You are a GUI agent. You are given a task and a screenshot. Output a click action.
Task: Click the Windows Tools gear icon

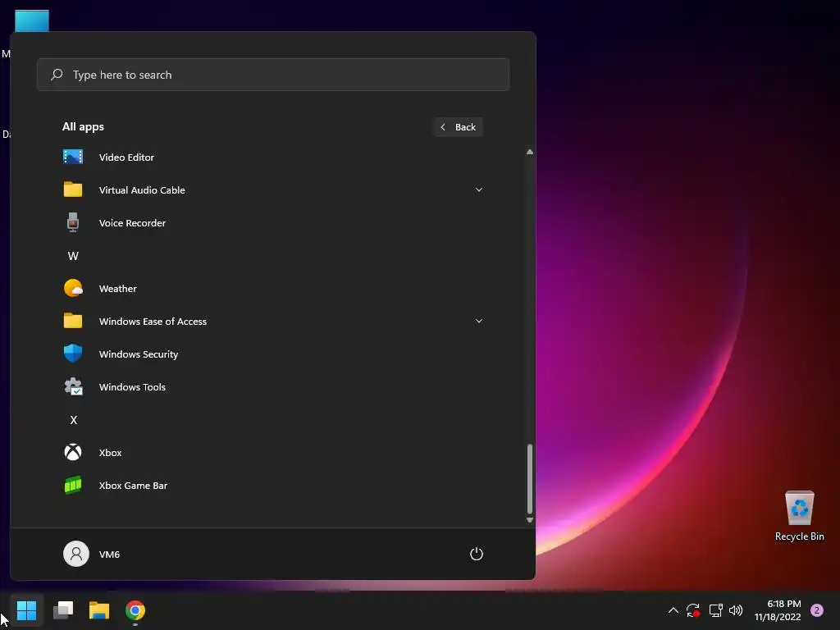click(73, 387)
